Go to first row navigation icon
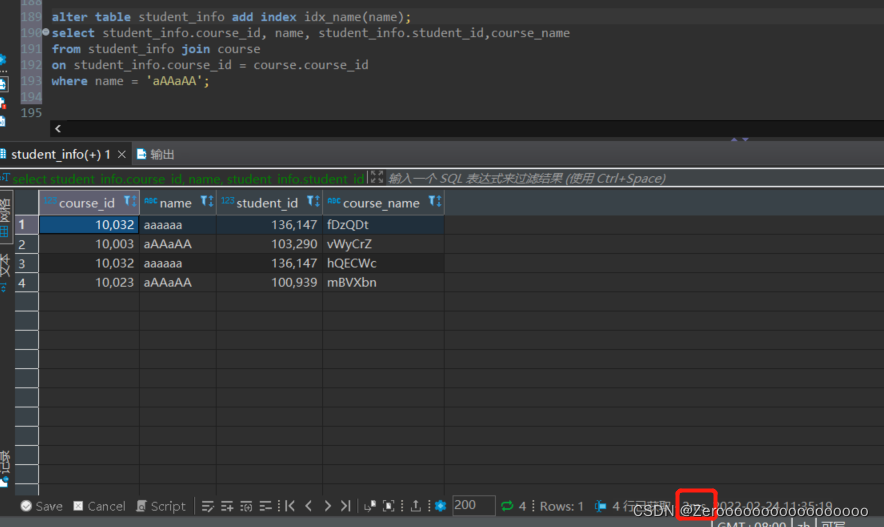The image size is (884, 527). [290, 506]
